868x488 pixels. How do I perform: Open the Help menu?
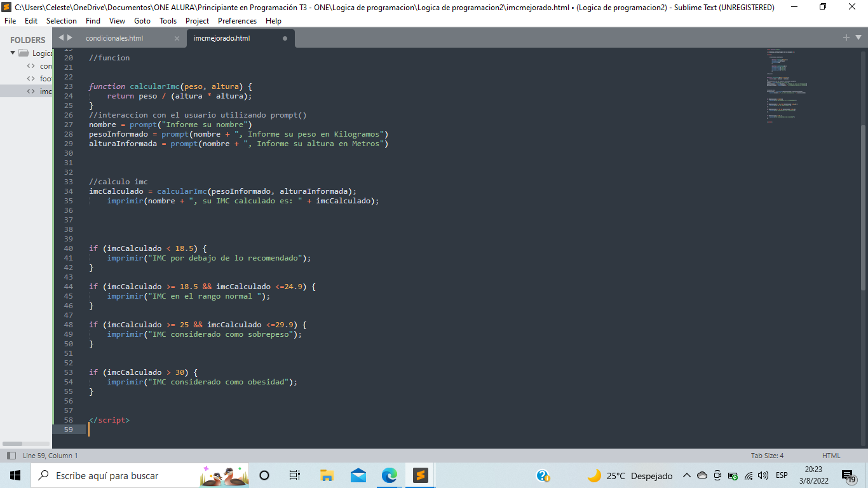click(x=273, y=21)
